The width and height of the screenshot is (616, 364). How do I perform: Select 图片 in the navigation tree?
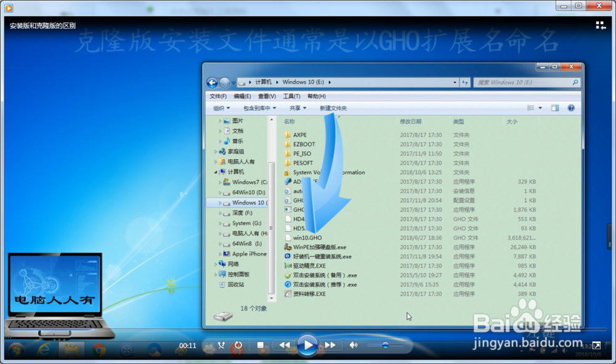pos(237,121)
